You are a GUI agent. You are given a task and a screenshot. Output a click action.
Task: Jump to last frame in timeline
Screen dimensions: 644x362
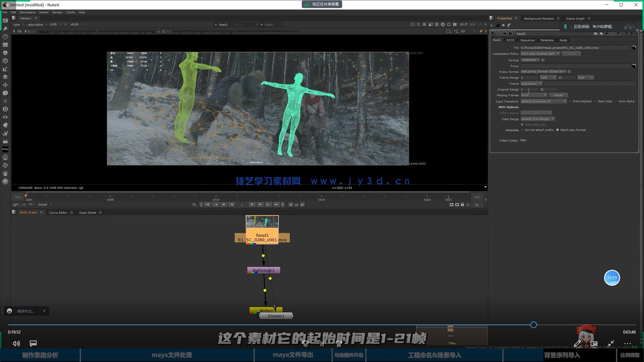point(276,204)
